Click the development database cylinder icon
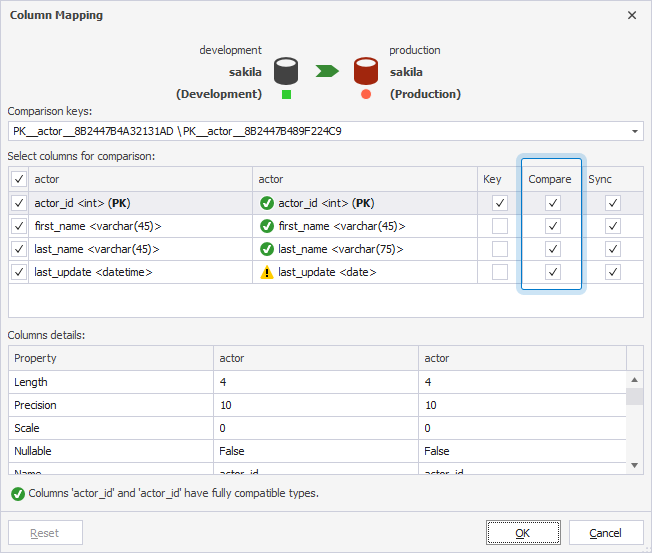652x553 pixels. point(287,71)
